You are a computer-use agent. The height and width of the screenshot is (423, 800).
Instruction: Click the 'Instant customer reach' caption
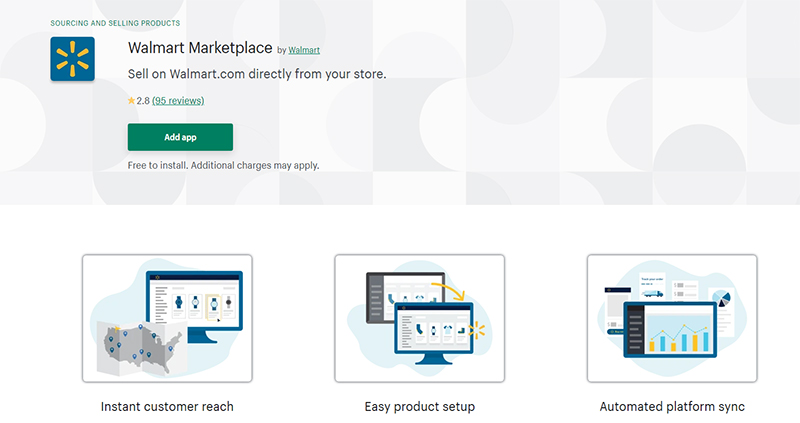click(167, 407)
